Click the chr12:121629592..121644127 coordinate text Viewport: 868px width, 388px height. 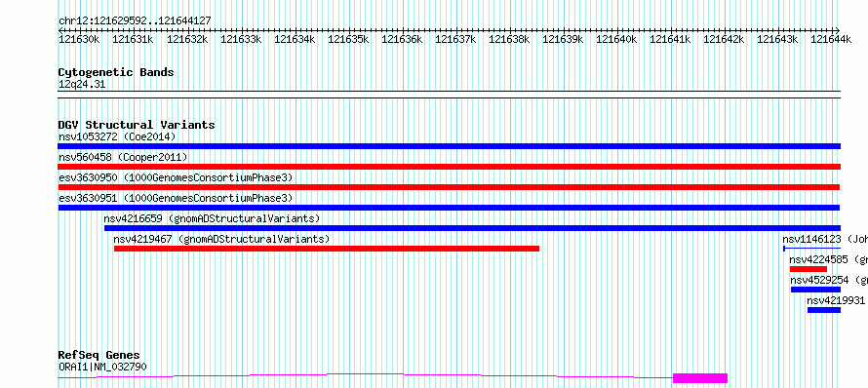click(135, 21)
